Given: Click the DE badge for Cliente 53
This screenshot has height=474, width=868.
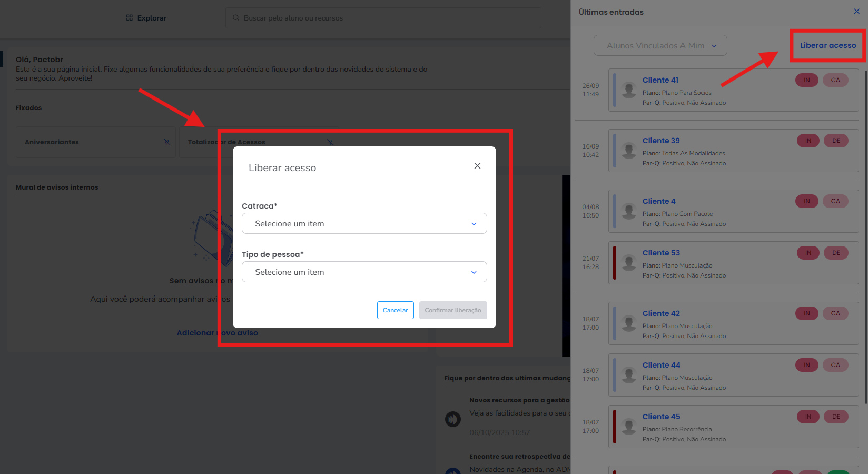Looking at the screenshot, I should pyautogui.click(x=836, y=253).
